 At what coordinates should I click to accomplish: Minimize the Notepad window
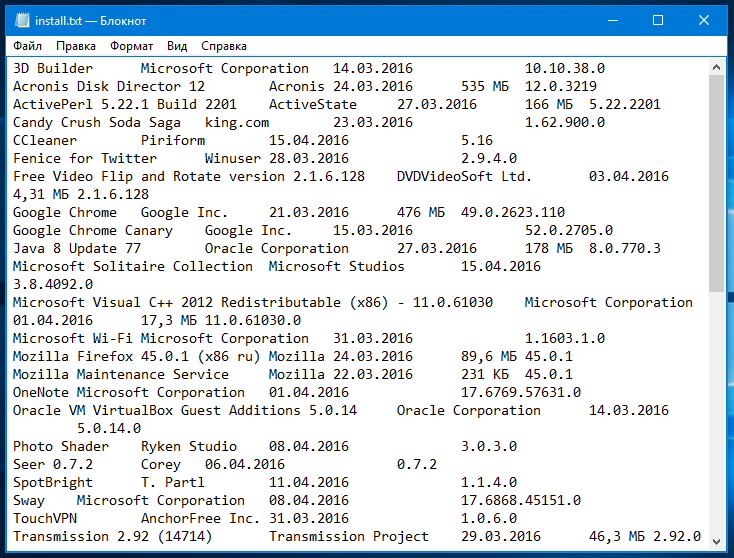click(x=613, y=20)
